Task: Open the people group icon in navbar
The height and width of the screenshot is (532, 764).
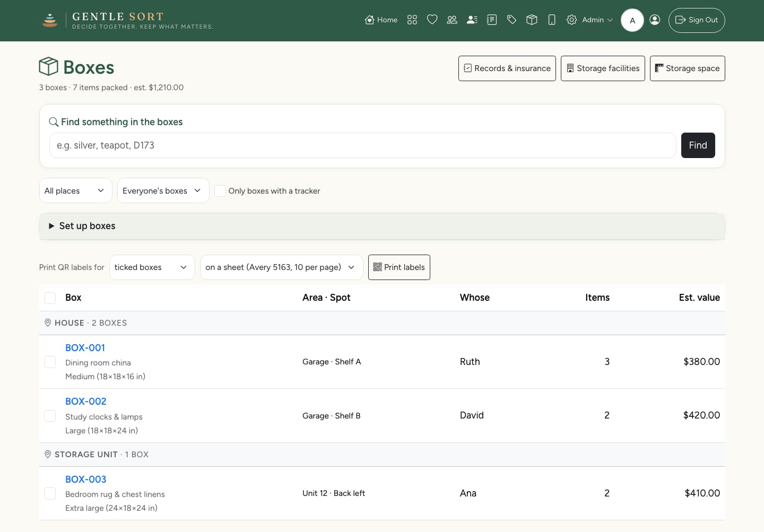Action: (452, 20)
